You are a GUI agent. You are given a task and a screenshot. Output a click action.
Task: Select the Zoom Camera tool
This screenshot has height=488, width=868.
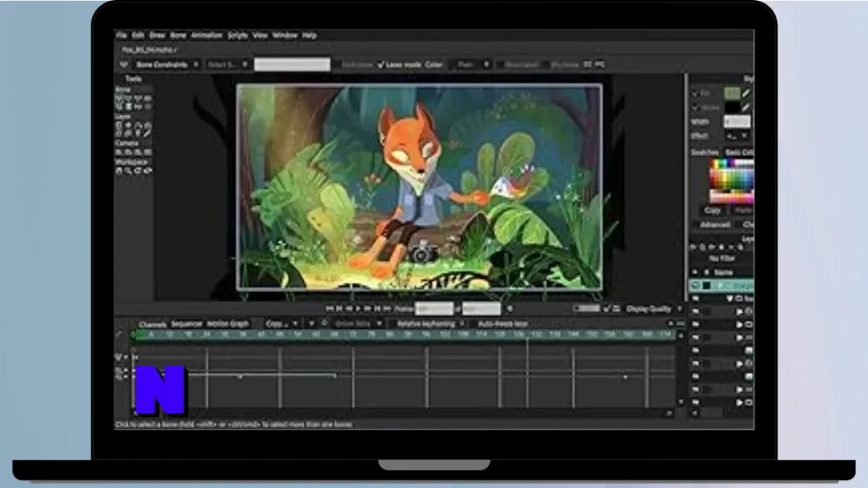click(x=129, y=152)
